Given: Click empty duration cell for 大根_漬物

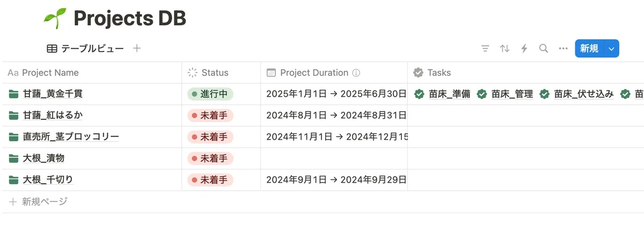Looking at the screenshot, I should (x=334, y=158).
